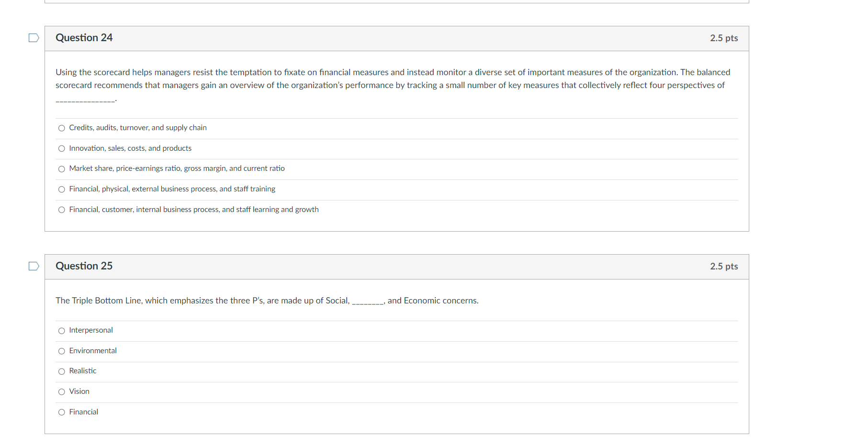The height and width of the screenshot is (447, 868).
Task: Choose 'Environmental' as Triple Bottom Line answer
Action: tap(61, 351)
